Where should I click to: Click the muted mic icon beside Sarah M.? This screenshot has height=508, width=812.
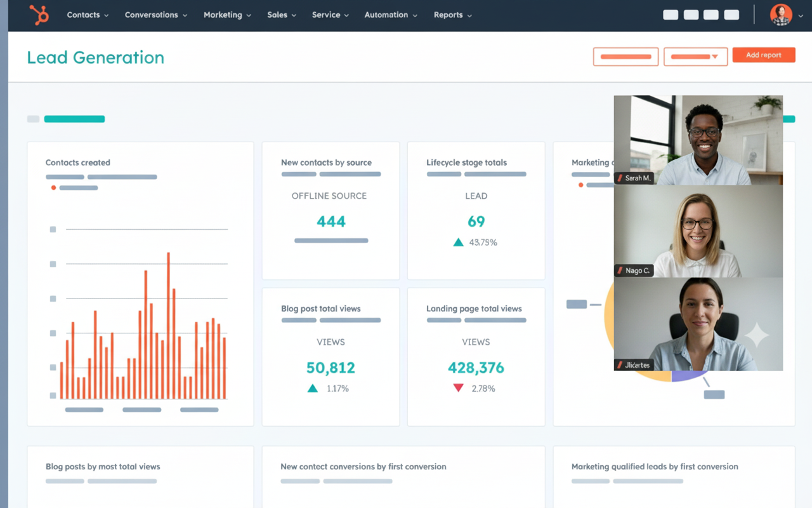click(x=620, y=178)
